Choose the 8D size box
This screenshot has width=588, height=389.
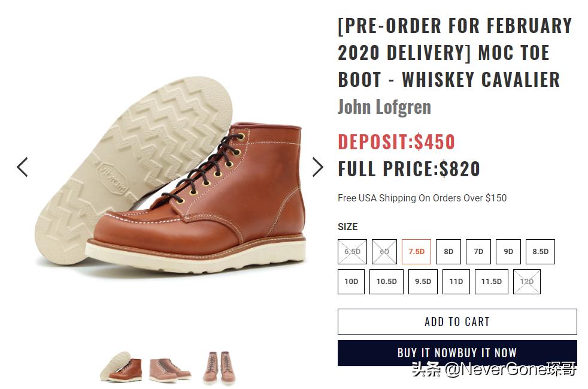coord(448,252)
